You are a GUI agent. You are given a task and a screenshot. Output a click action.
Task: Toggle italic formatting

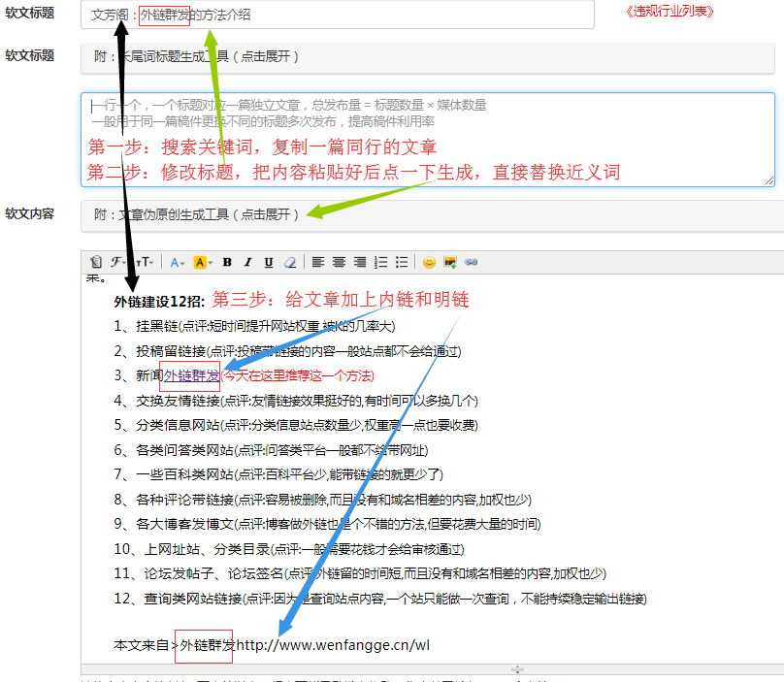(247, 262)
